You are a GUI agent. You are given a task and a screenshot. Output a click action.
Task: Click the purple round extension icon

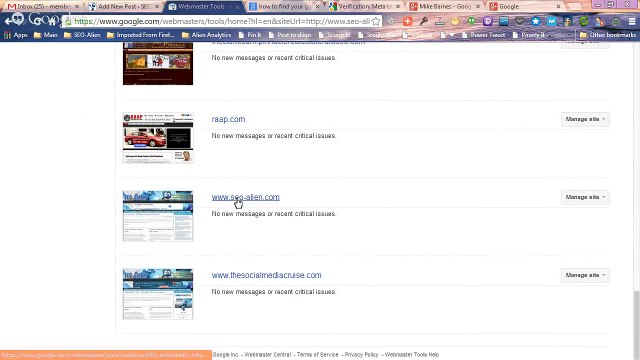(x=487, y=21)
